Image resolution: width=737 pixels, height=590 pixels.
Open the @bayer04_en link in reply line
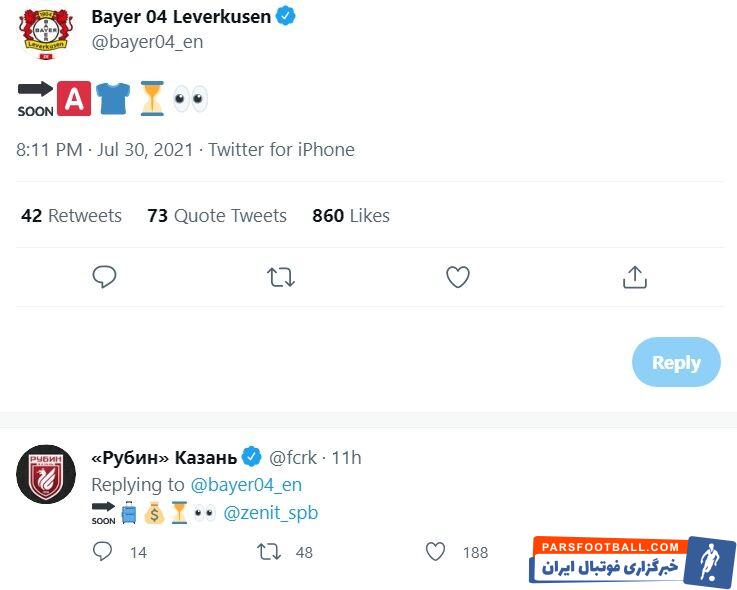pos(246,485)
